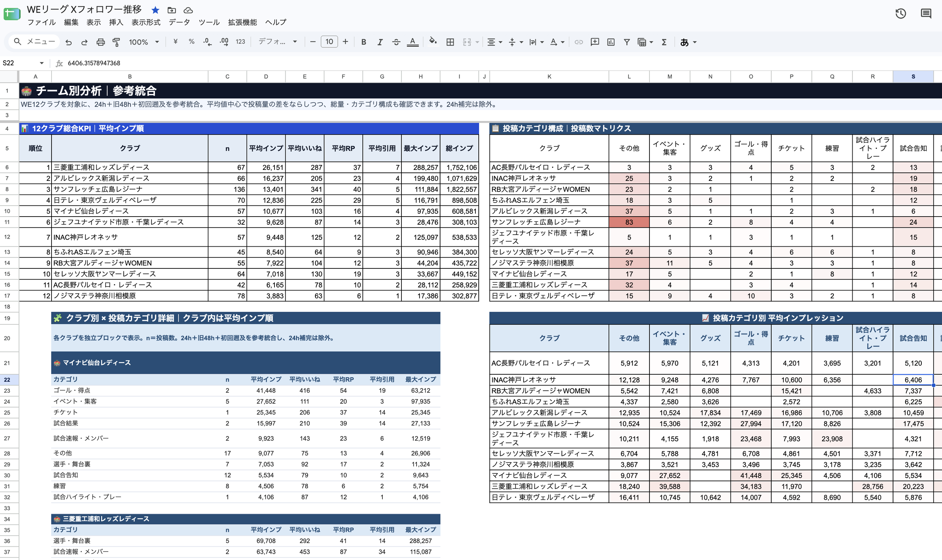This screenshot has height=560, width=942.
Task: Toggle strikethrough formatting
Action: pyautogui.click(x=396, y=42)
